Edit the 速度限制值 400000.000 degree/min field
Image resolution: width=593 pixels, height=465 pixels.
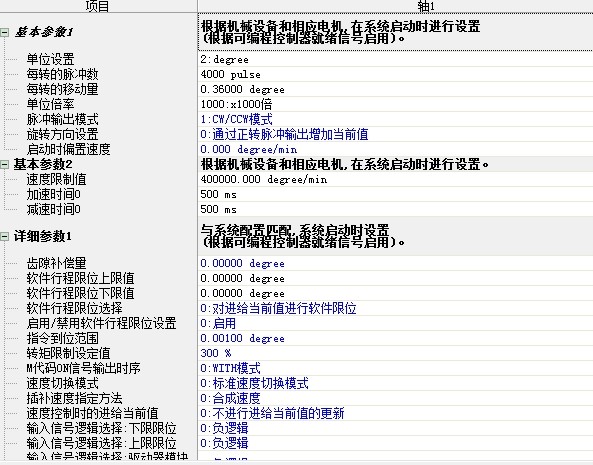pos(395,179)
